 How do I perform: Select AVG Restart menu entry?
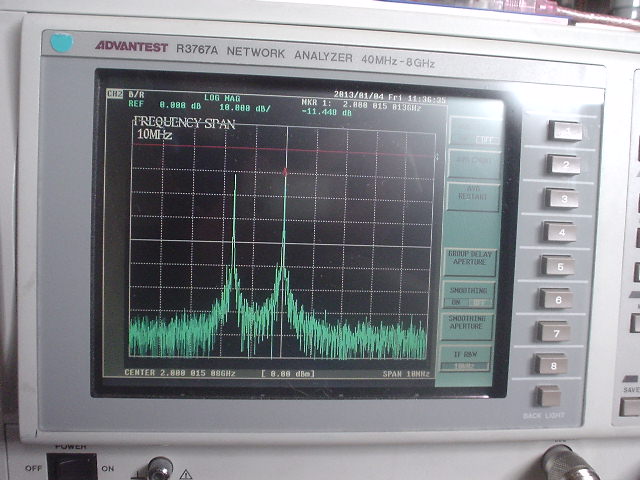(x=472, y=195)
